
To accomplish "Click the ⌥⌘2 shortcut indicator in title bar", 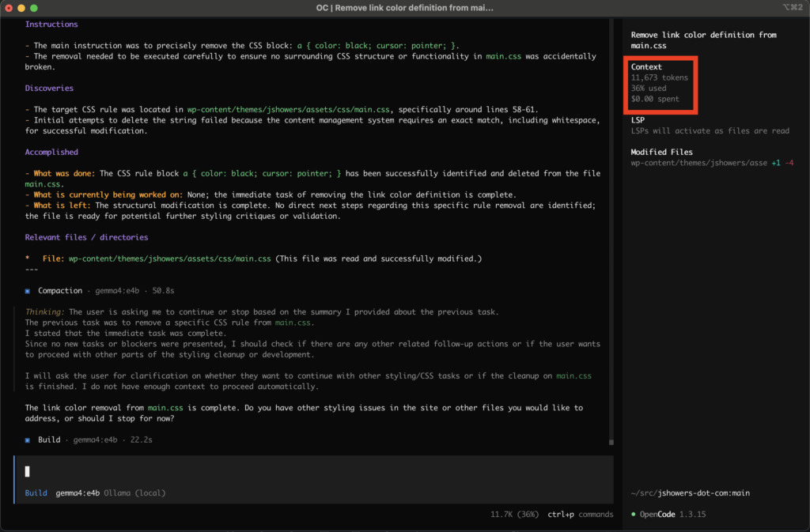I will tap(793, 8).
